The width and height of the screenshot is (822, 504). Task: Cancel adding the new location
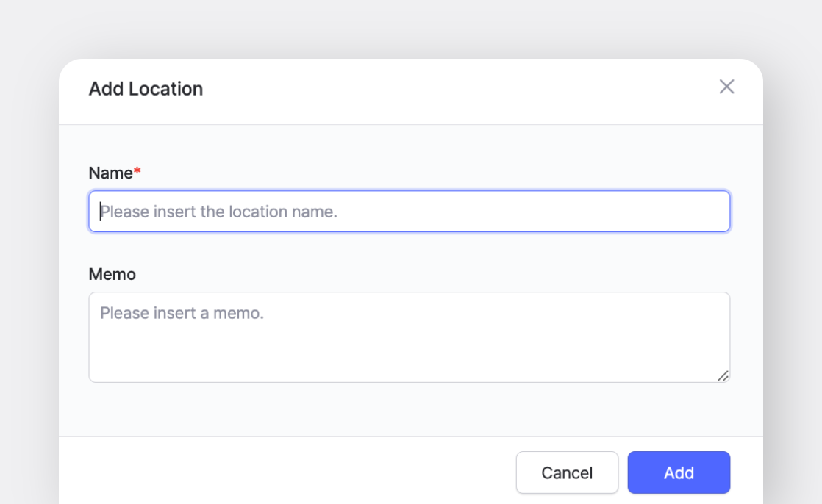tap(567, 472)
